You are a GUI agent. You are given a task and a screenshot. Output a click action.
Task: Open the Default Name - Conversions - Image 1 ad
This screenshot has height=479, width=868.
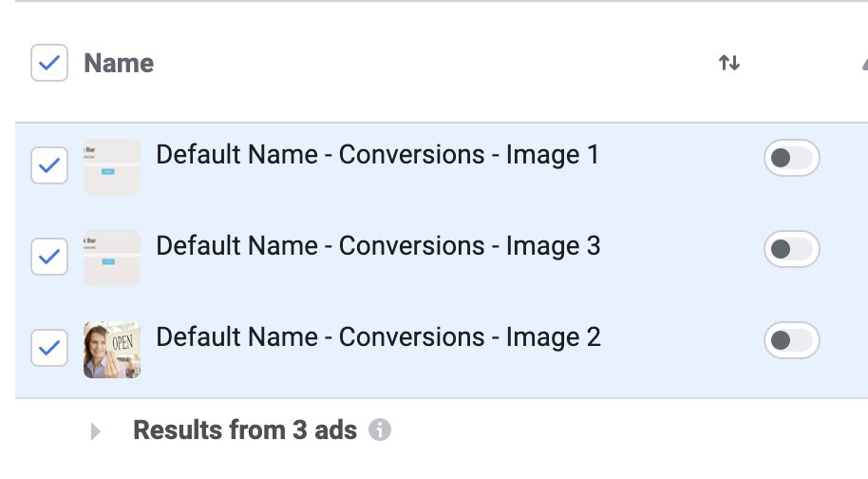point(378,155)
